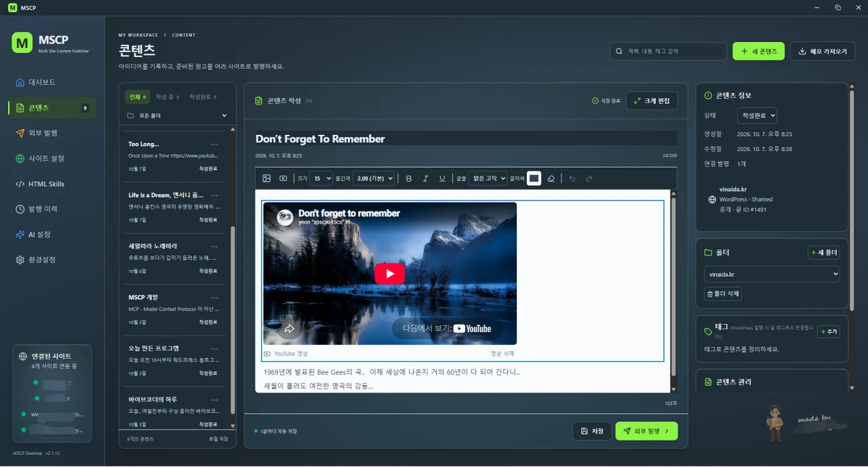The image size is (868, 467).
Task: Insert a video with the toolbar video icon
Action: [x=283, y=178]
